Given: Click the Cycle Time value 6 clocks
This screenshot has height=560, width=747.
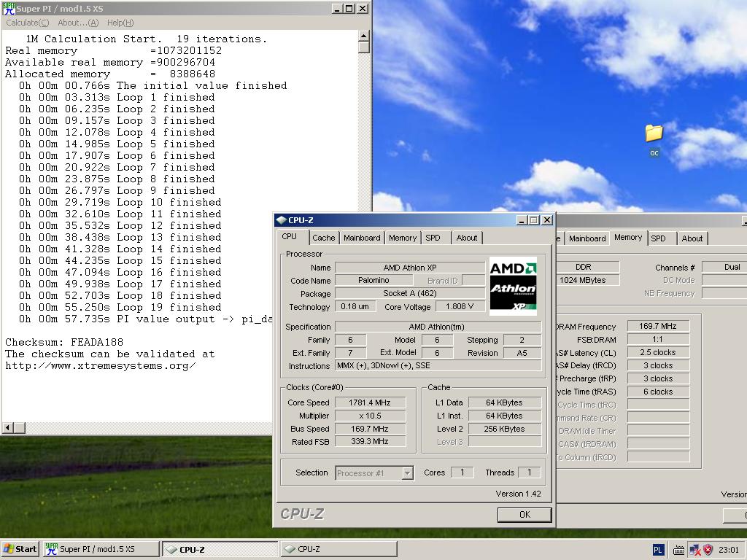Looking at the screenshot, I should tap(658, 392).
